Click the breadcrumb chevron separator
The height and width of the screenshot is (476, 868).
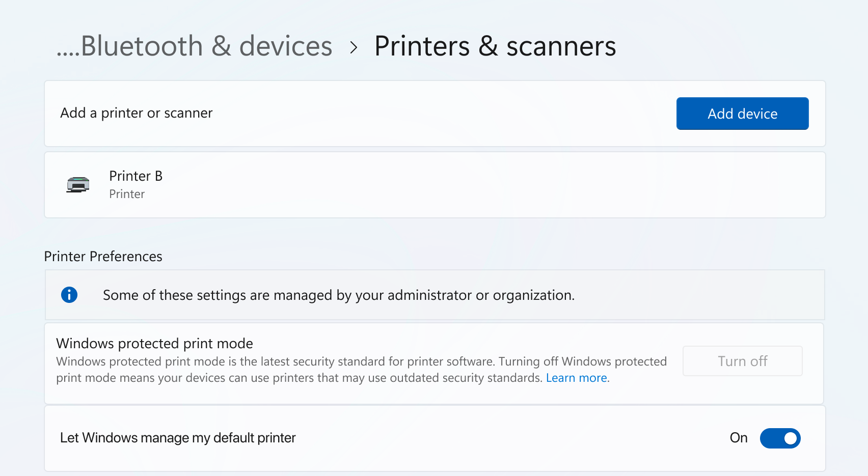pos(354,47)
